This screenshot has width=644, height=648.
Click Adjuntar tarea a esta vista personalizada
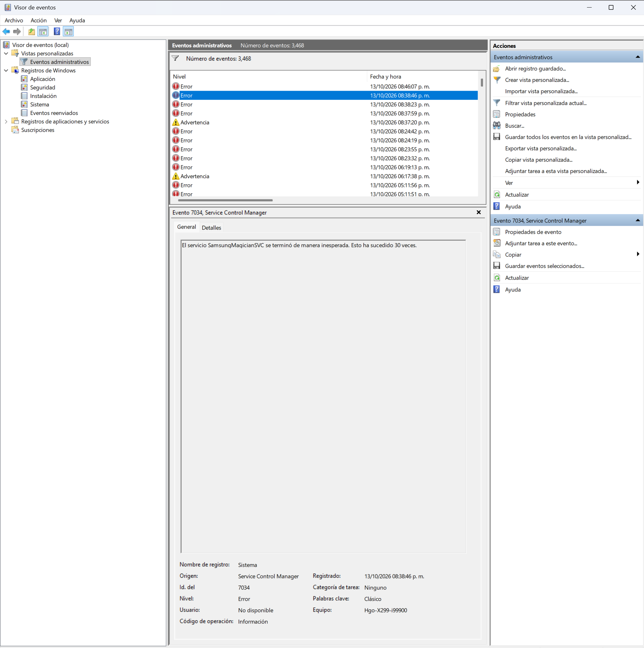[556, 171]
